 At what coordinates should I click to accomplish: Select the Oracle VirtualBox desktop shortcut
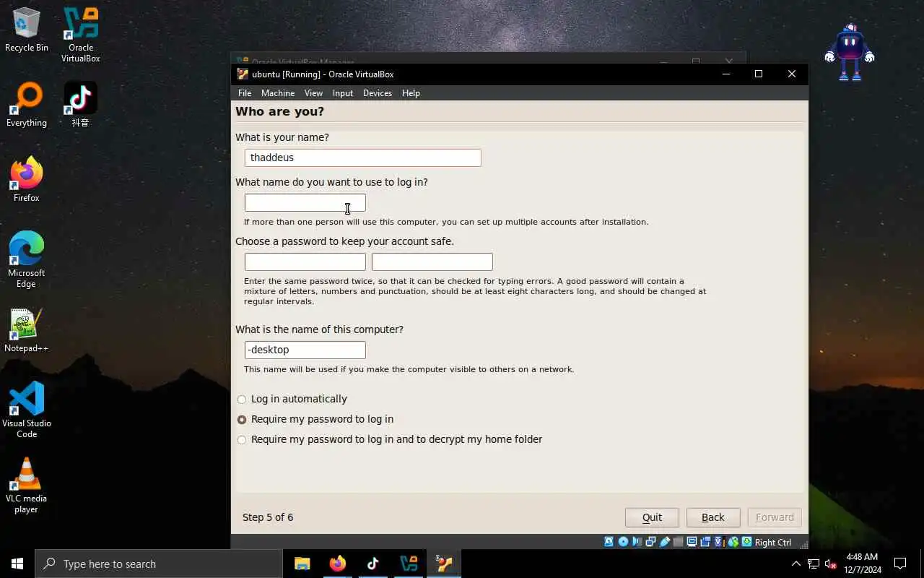pos(80,35)
